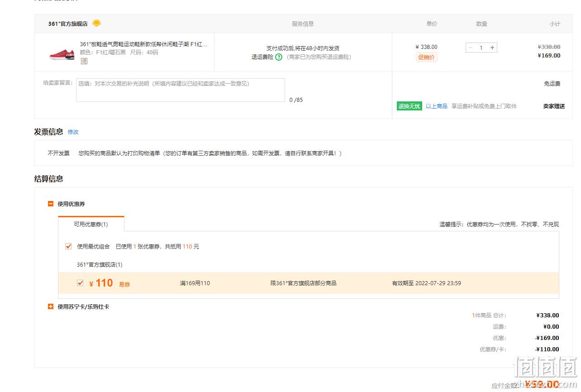
Task: Toggle the 使用最优组合 checkbox
Action: coord(68,246)
